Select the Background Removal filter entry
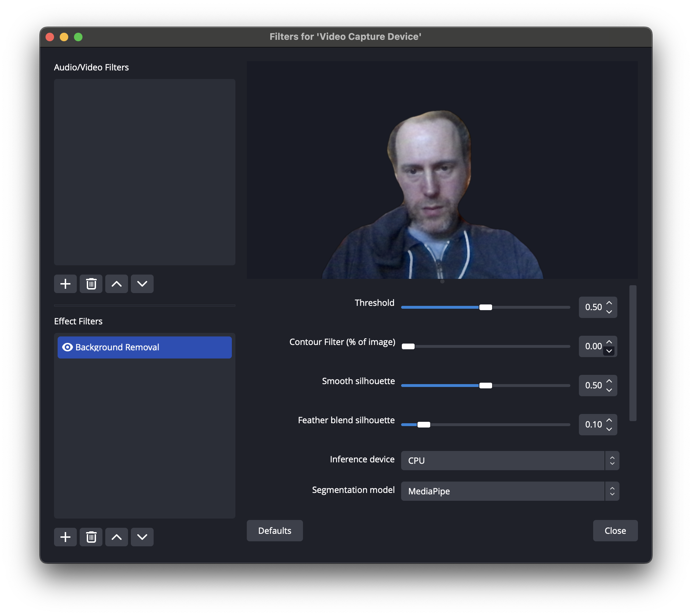This screenshot has width=692, height=616. (144, 347)
